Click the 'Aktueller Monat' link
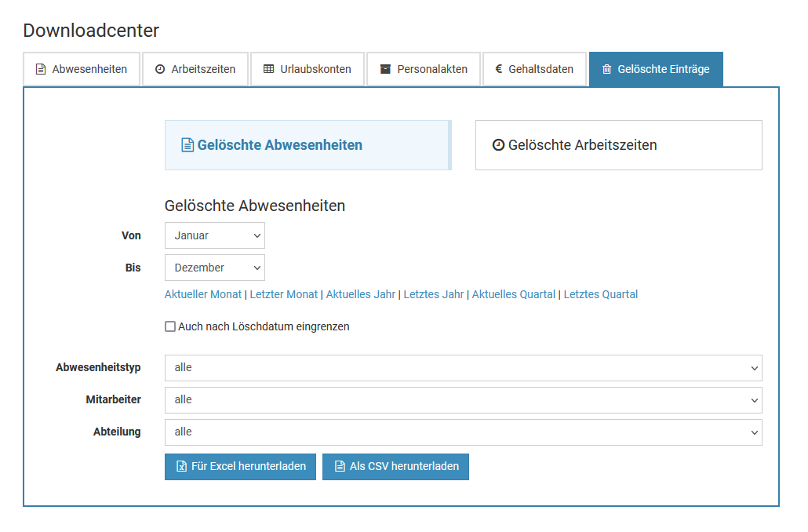The width and height of the screenshot is (808, 532). click(x=203, y=294)
